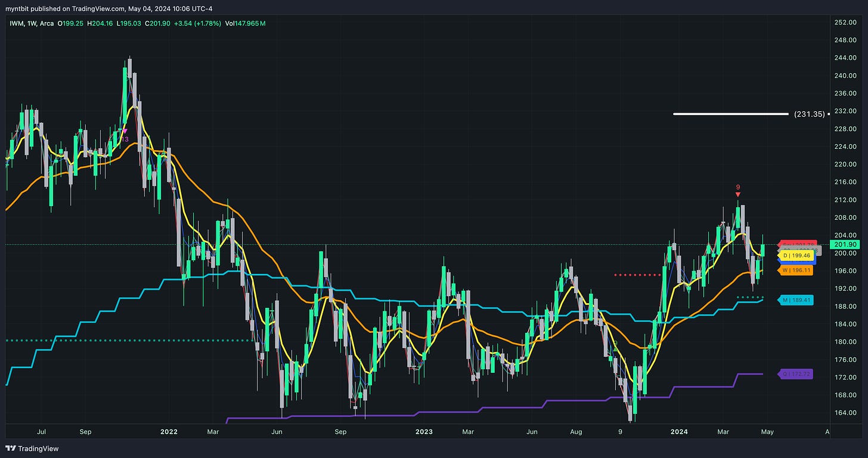
Task: Select the purple Q | 172.72 price label
Action: coord(796,374)
